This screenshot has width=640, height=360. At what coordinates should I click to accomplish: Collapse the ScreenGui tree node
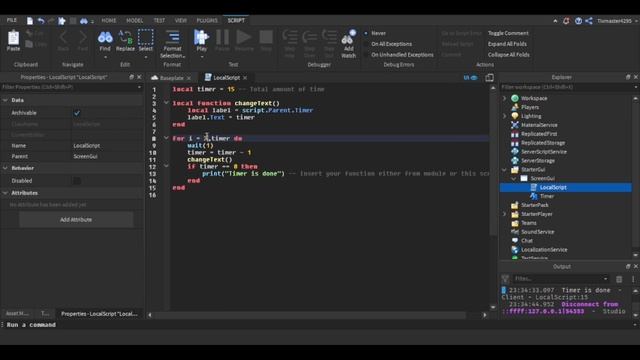click(x=513, y=179)
